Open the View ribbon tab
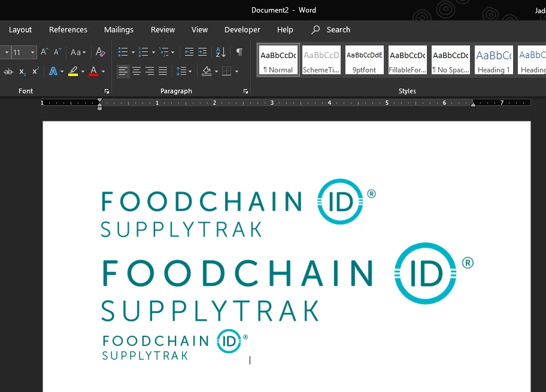Viewport: 546px width, 392px height. point(199,29)
